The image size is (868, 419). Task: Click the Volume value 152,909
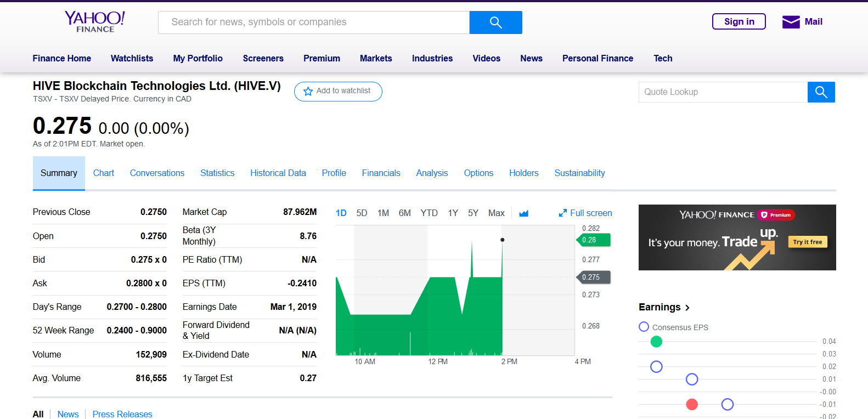point(151,354)
